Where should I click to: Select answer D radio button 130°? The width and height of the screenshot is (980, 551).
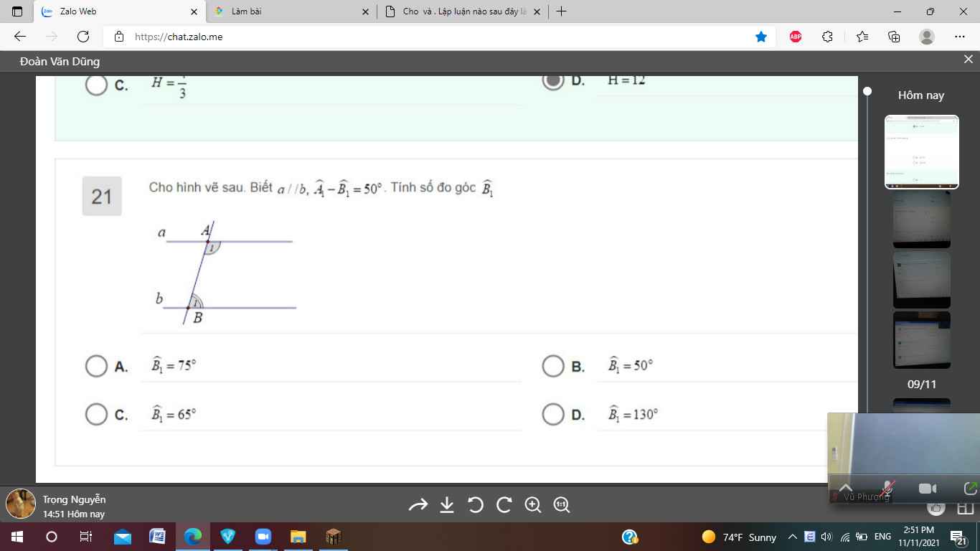pyautogui.click(x=553, y=415)
